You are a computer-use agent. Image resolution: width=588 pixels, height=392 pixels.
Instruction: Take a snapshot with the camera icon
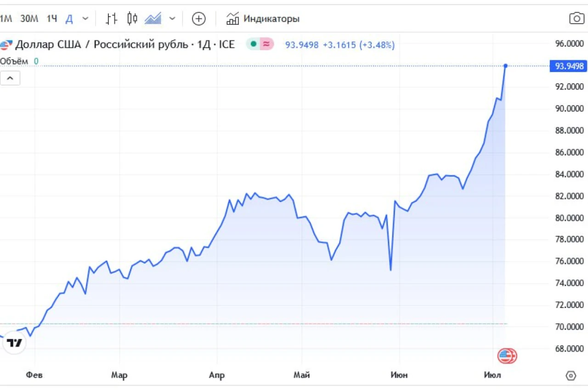[x=577, y=18]
